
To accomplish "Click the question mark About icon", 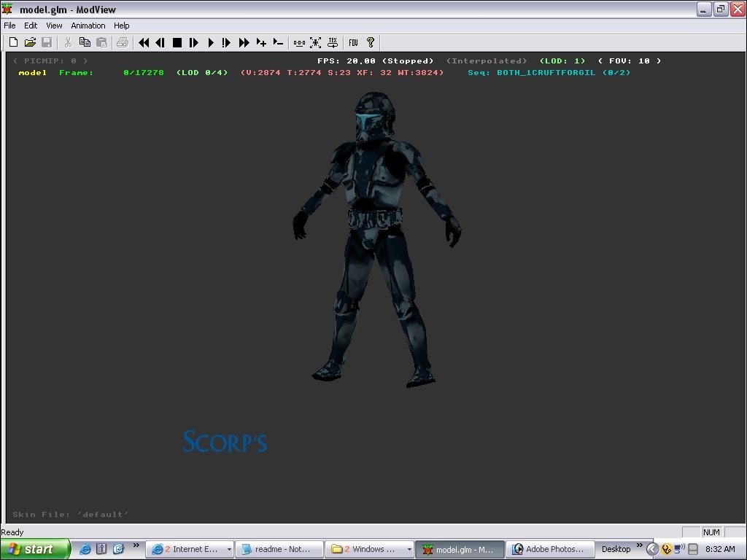I will click(x=371, y=43).
